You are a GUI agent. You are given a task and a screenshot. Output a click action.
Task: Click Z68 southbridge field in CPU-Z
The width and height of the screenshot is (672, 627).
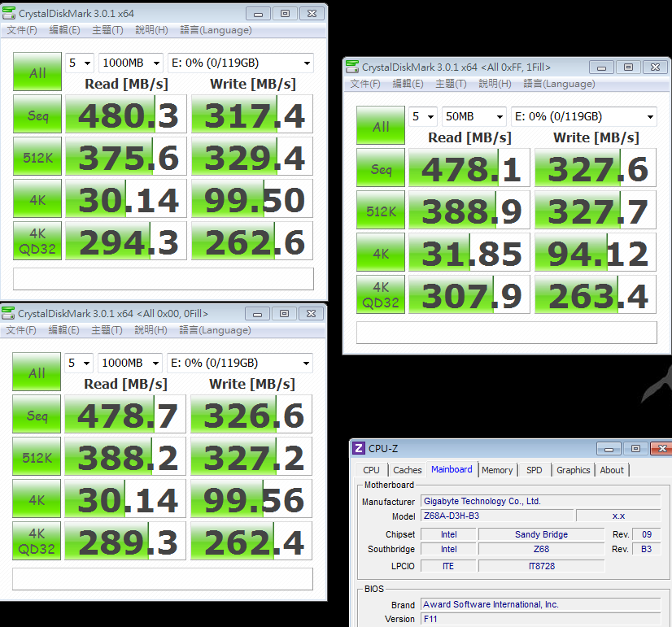pyautogui.click(x=541, y=549)
